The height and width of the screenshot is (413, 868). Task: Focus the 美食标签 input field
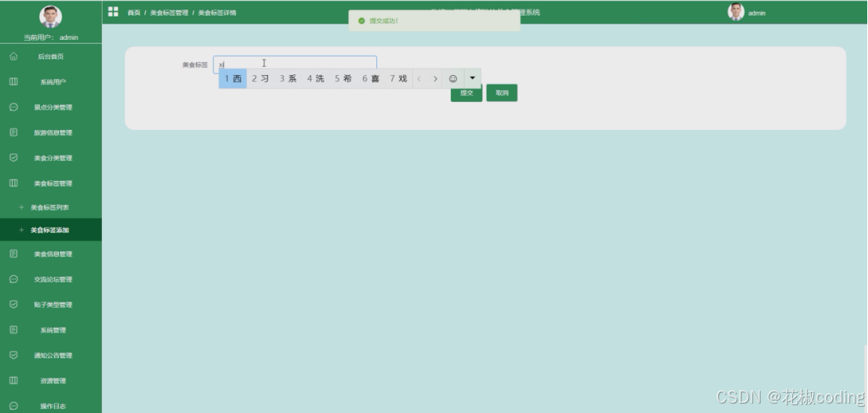[x=295, y=64]
